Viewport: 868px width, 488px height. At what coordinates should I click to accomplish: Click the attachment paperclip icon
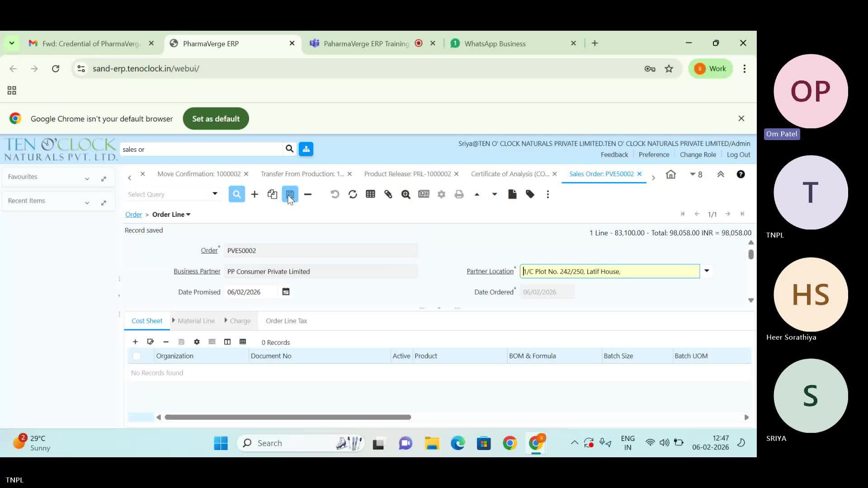[x=388, y=194]
